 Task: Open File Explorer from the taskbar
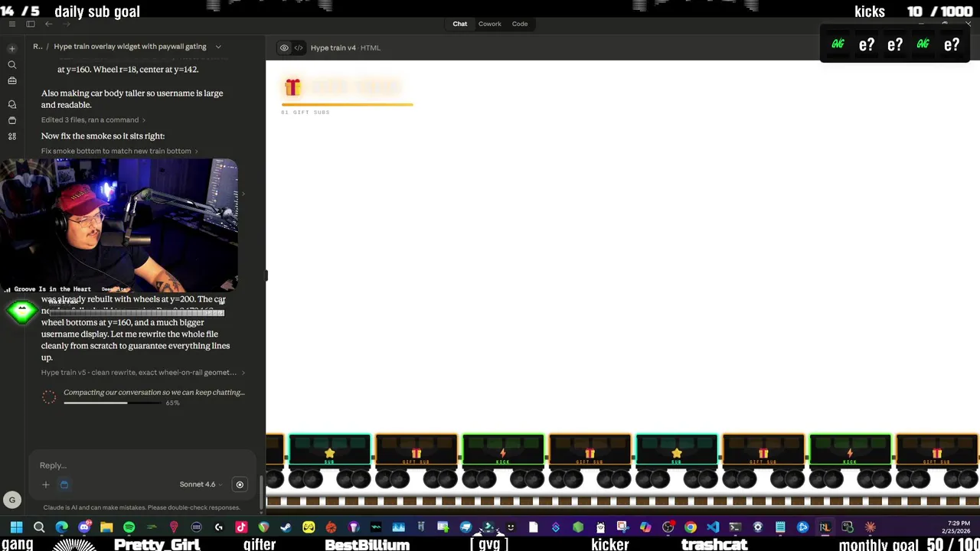click(106, 527)
